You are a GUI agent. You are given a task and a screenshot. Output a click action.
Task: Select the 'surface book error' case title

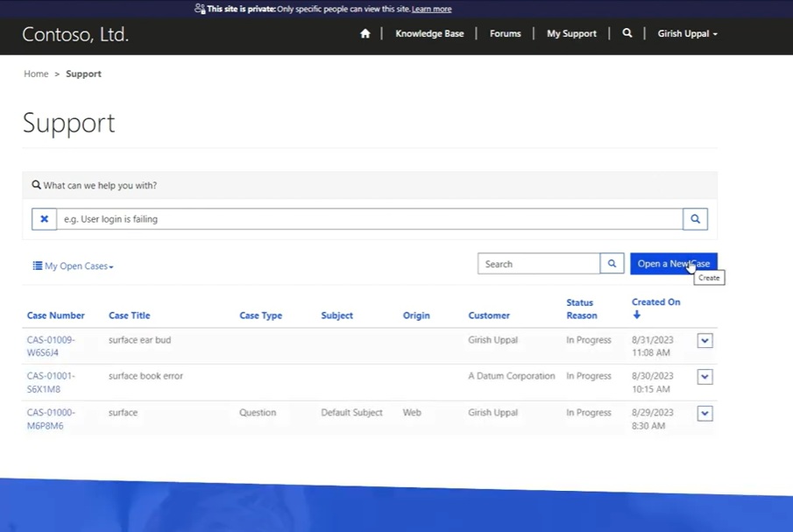[145, 376]
